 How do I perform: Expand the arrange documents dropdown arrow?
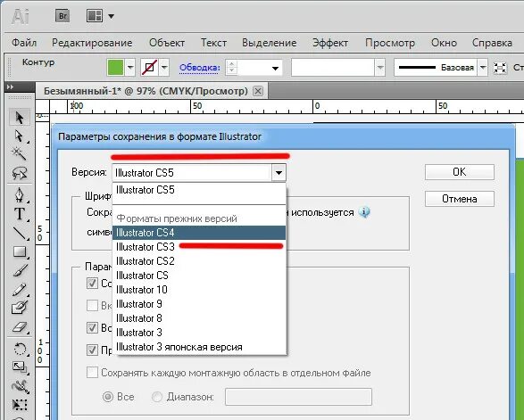coord(111,16)
